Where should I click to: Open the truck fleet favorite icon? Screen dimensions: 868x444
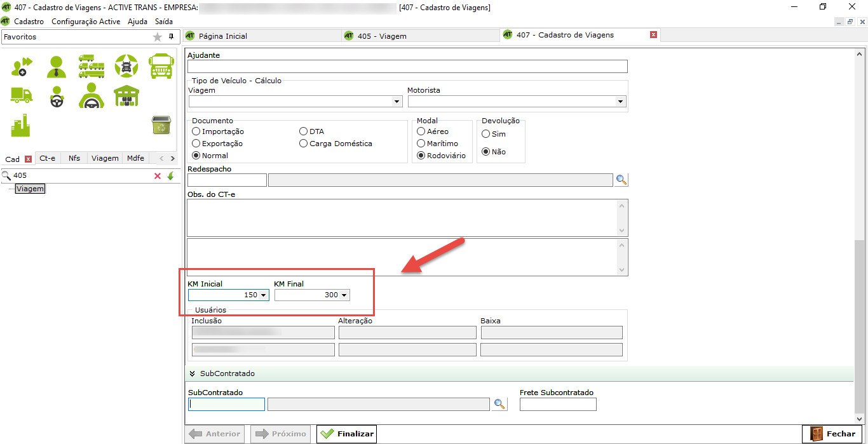(92, 65)
